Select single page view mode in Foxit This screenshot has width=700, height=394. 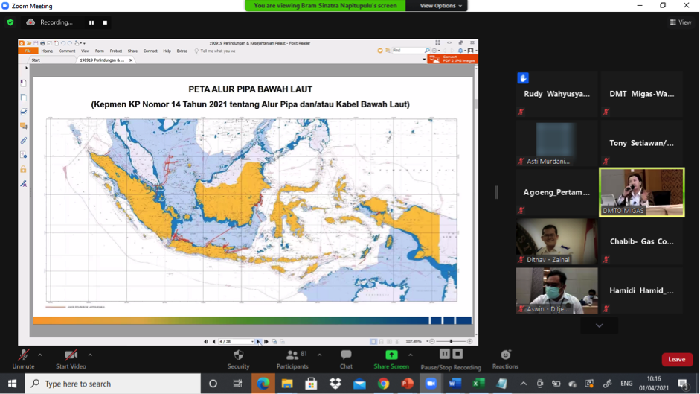(x=373, y=341)
